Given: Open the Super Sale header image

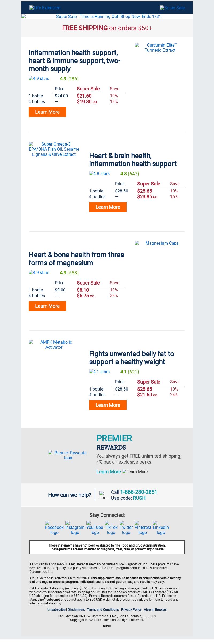Looking at the screenshot, I should click(x=172, y=8).
